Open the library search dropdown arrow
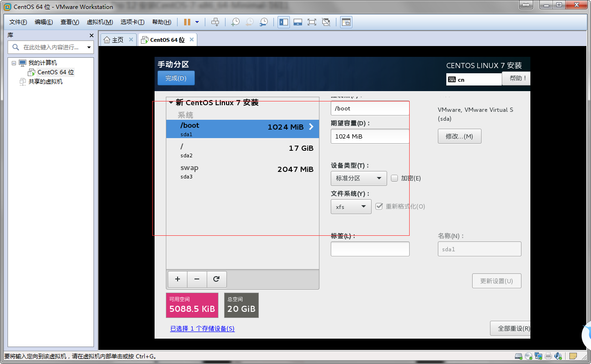Screen dimensions: 591x364 click(89, 47)
